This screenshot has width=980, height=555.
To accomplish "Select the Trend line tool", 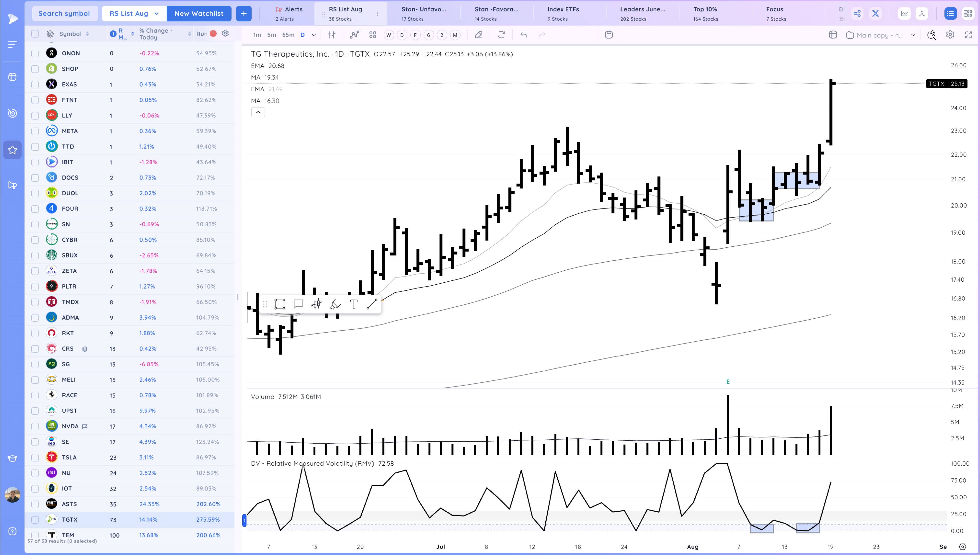I will pyautogui.click(x=372, y=304).
